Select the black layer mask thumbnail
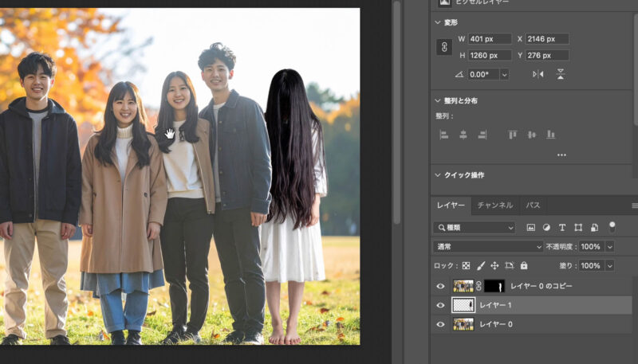The image size is (638, 364). click(494, 286)
